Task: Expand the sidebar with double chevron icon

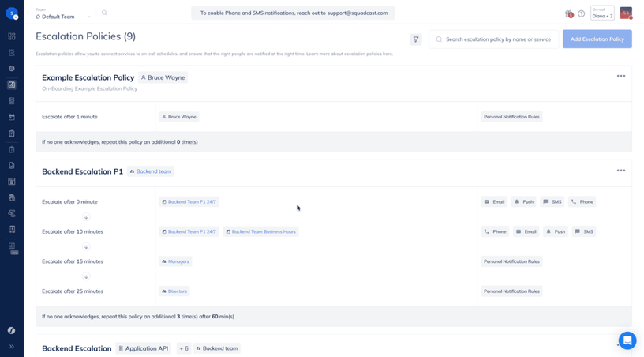Action: (12, 346)
